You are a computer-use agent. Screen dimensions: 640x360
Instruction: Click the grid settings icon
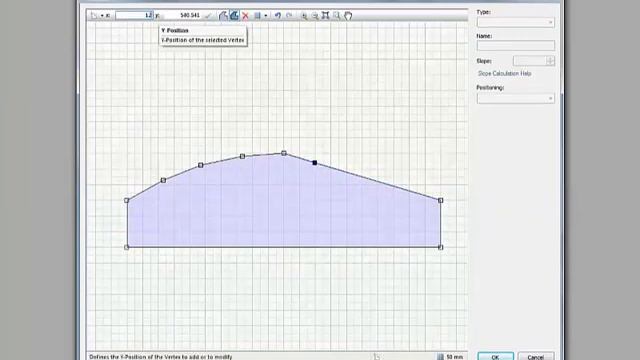tap(258, 16)
